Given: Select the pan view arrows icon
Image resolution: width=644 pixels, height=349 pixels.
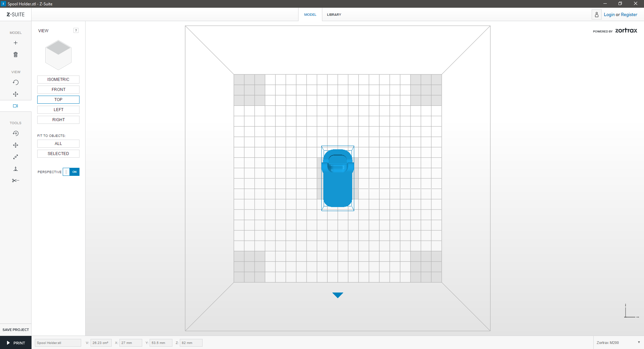Looking at the screenshot, I should click(15, 94).
